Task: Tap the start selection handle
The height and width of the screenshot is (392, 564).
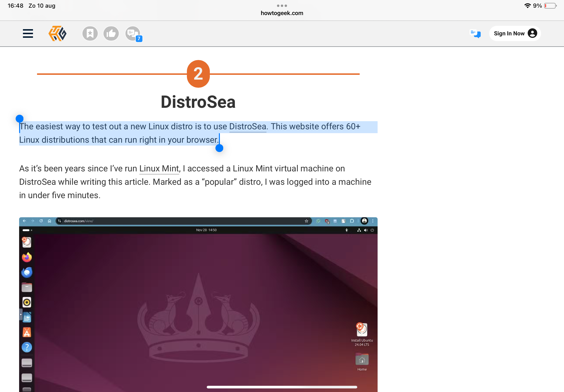Action: 20,119
